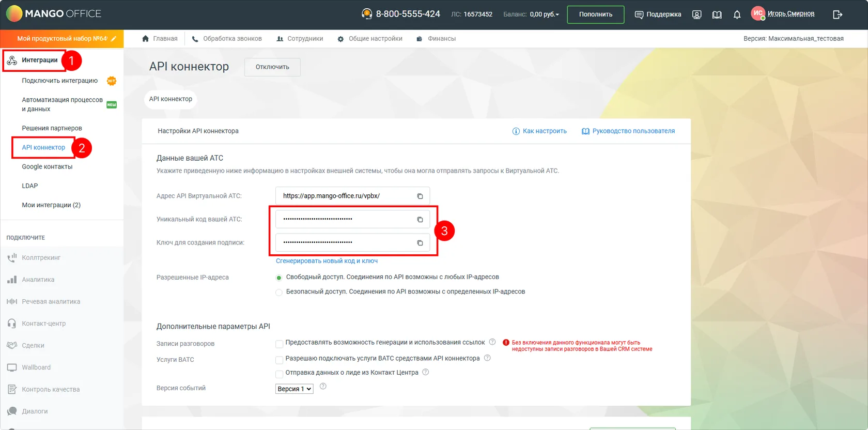Copy the Virtual ATS API address
Image resolution: width=868 pixels, height=430 pixels.
tap(420, 196)
